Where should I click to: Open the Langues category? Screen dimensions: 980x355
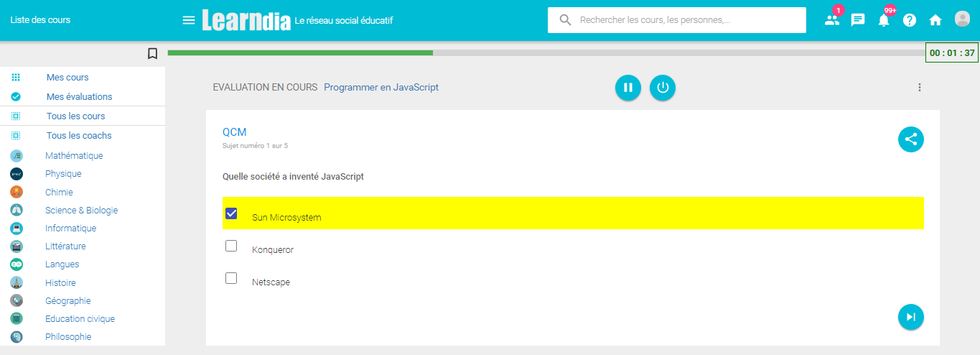pyautogui.click(x=62, y=264)
